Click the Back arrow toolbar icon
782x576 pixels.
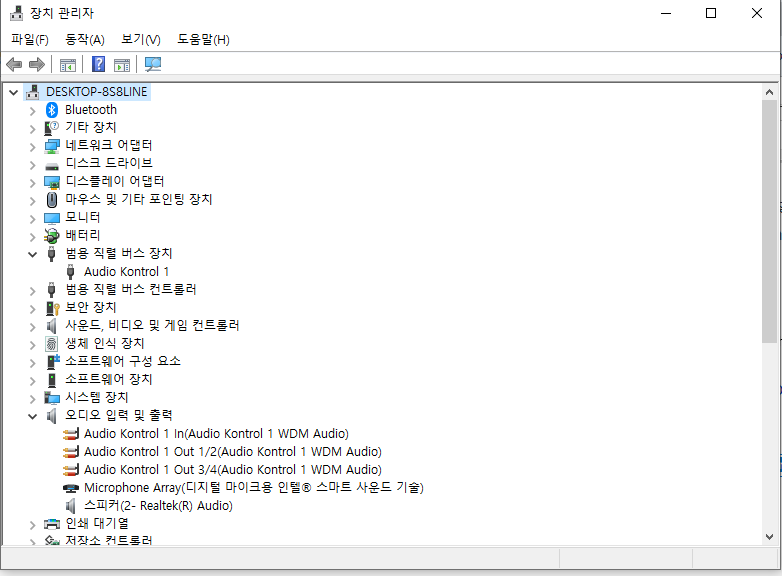pyautogui.click(x=14, y=64)
